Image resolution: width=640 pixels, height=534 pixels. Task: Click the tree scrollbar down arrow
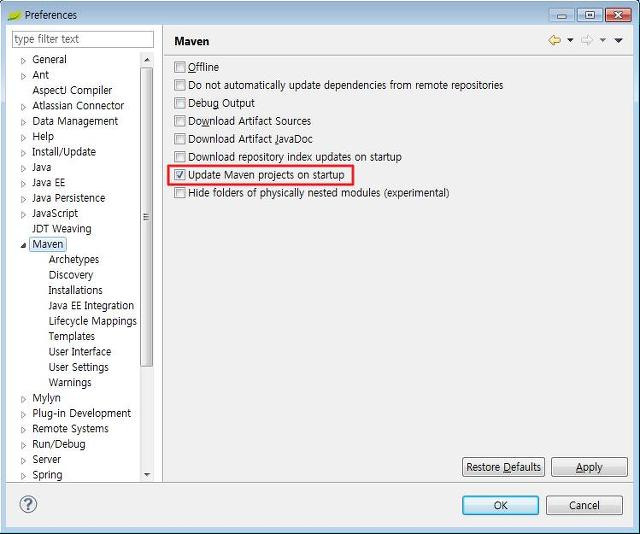point(147,474)
